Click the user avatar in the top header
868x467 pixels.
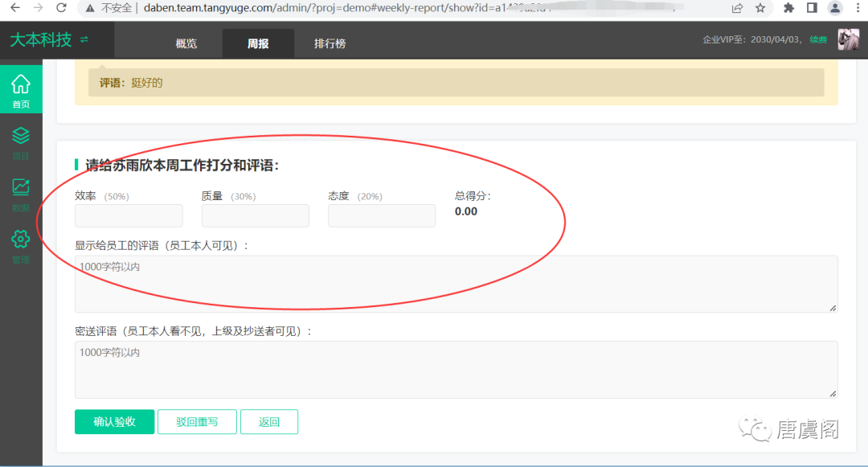click(x=848, y=40)
